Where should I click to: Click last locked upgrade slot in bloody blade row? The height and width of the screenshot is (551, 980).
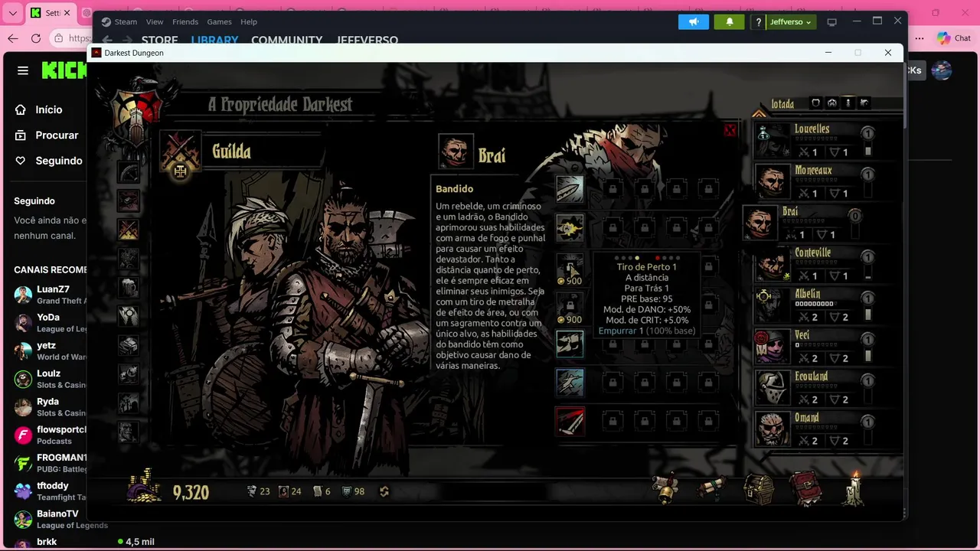tap(708, 421)
